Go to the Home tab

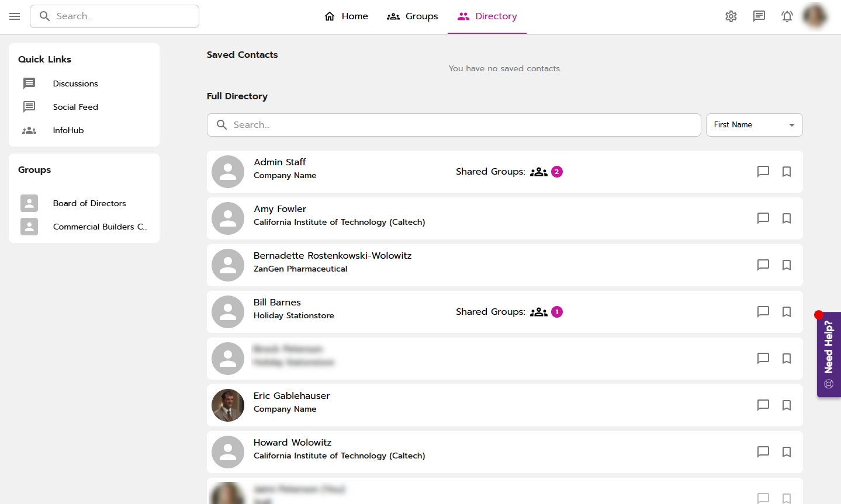346,16
